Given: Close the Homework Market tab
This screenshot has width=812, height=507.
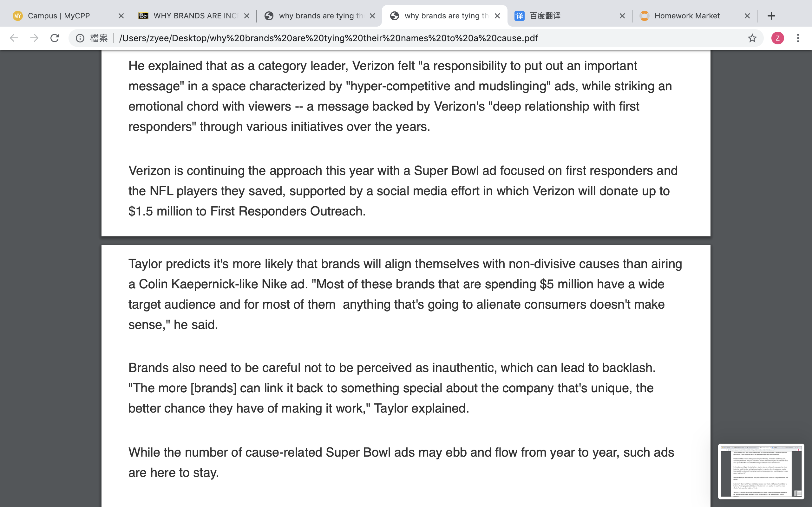Looking at the screenshot, I should point(747,16).
